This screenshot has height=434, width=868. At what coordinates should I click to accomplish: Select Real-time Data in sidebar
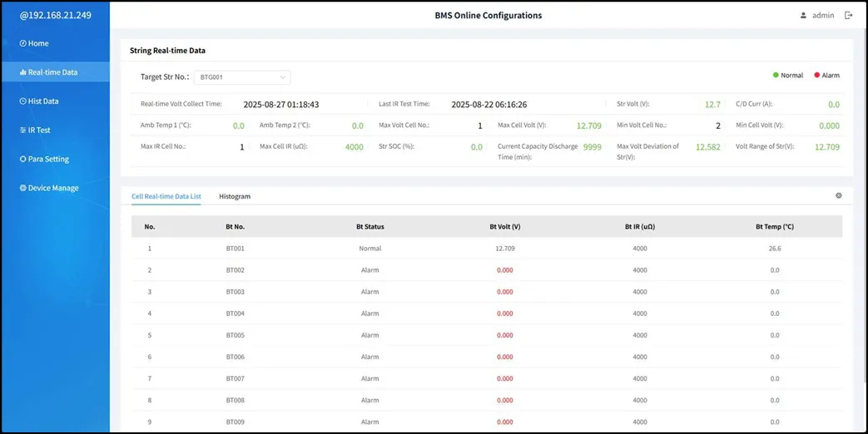(x=56, y=72)
